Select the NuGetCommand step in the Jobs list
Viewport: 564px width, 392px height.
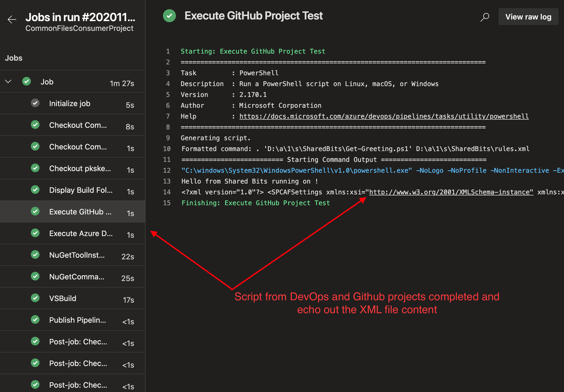pos(77,276)
